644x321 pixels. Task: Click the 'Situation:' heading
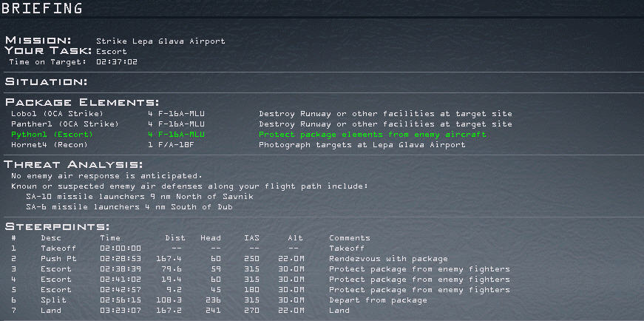(x=46, y=82)
